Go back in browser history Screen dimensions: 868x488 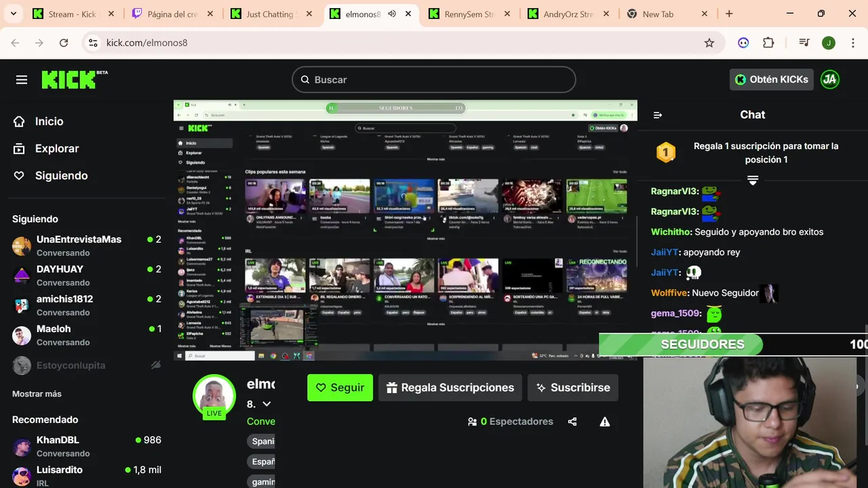tap(15, 43)
